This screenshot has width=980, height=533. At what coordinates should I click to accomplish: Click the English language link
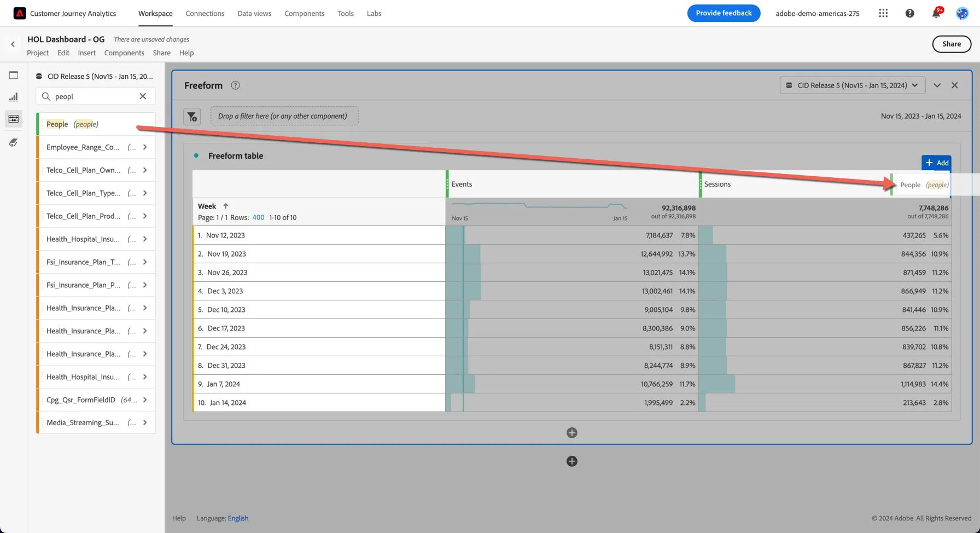pyautogui.click(x=238, y=518)
